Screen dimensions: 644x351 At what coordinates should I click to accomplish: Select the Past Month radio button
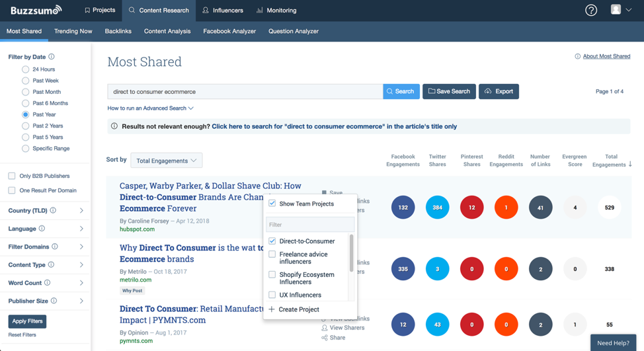pos(26,92)
